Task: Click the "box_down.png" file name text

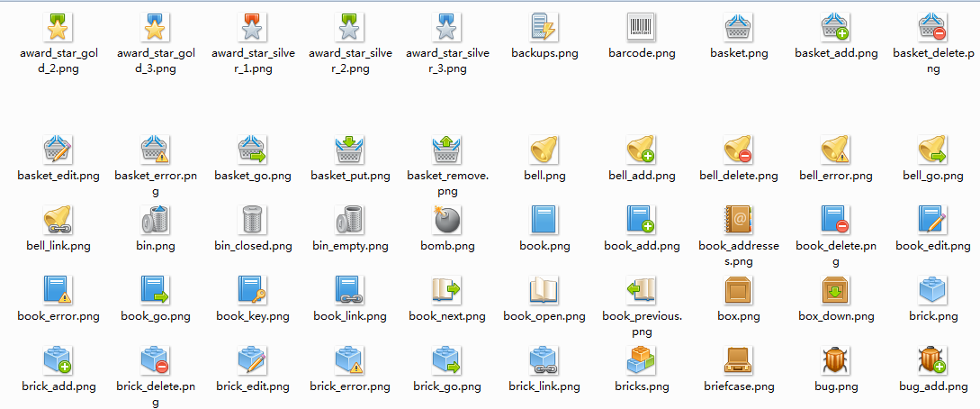Action: coord(836,316)
